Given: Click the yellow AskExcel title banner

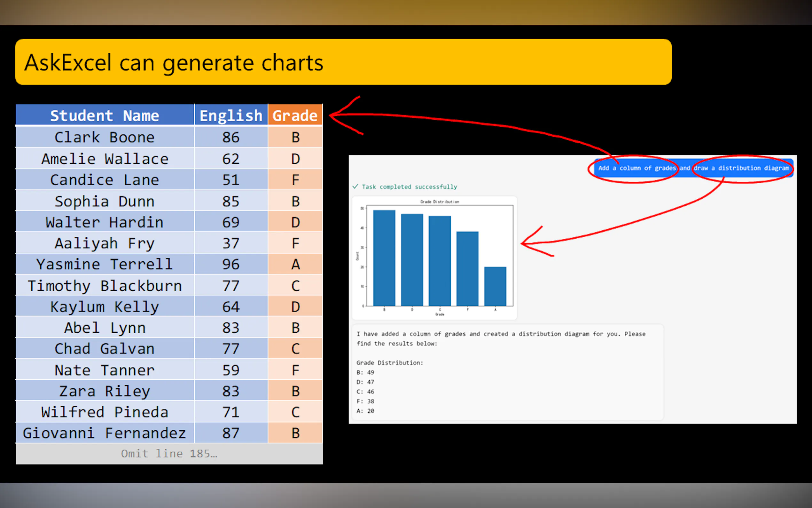Looking at the screenshot, I should point(343,62).
